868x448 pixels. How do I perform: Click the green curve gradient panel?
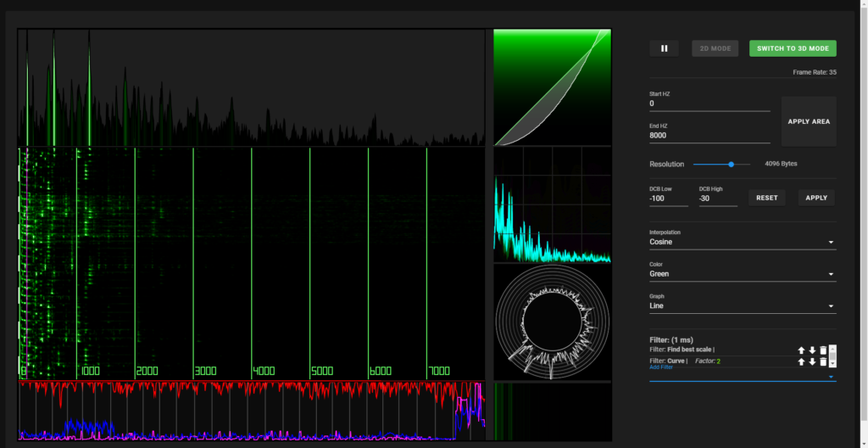point(552,87)
